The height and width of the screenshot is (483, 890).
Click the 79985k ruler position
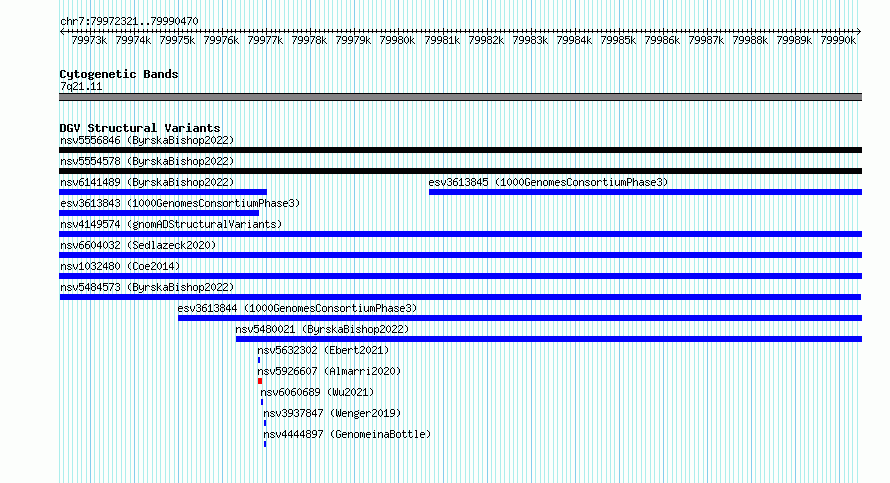(618, 40)
